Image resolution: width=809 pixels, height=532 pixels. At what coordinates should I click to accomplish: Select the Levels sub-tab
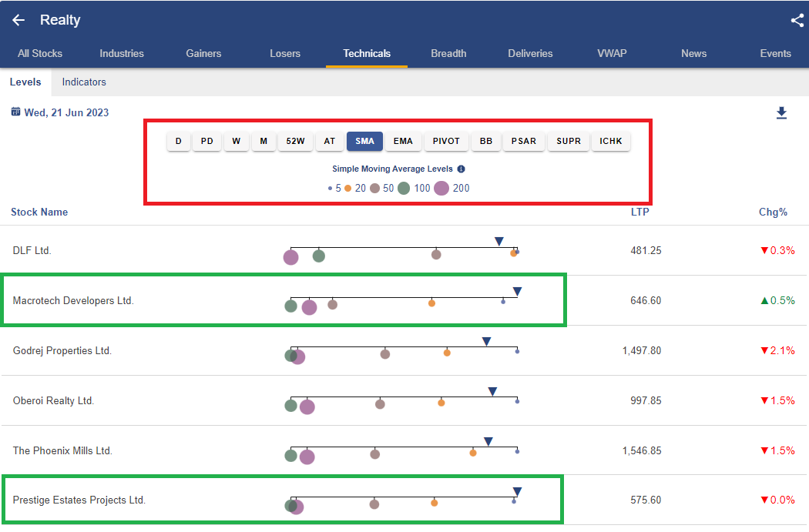click(25, 82)
